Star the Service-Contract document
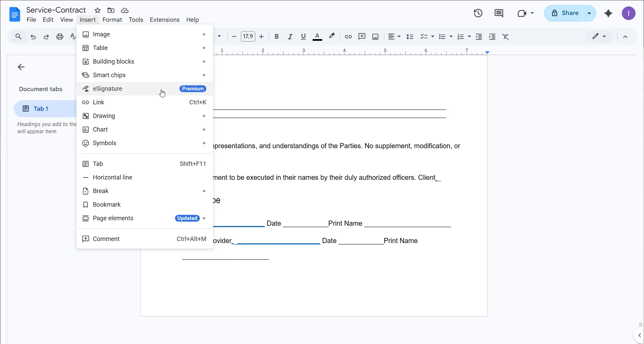 coord(98,11)
